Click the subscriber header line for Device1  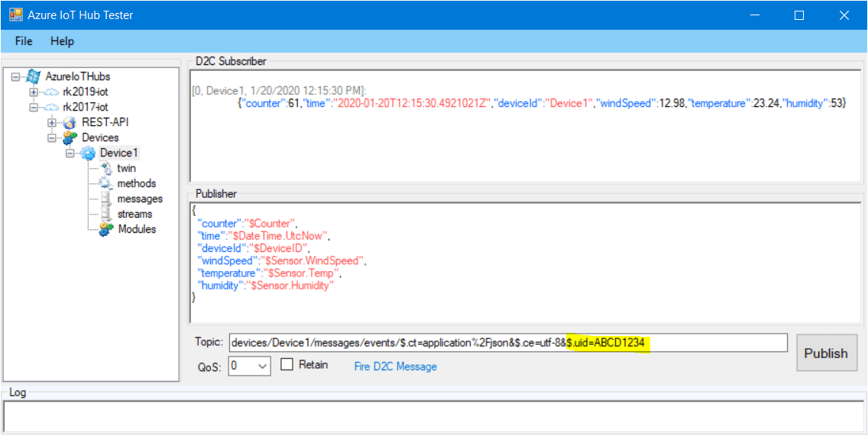[x=279, y=90]
